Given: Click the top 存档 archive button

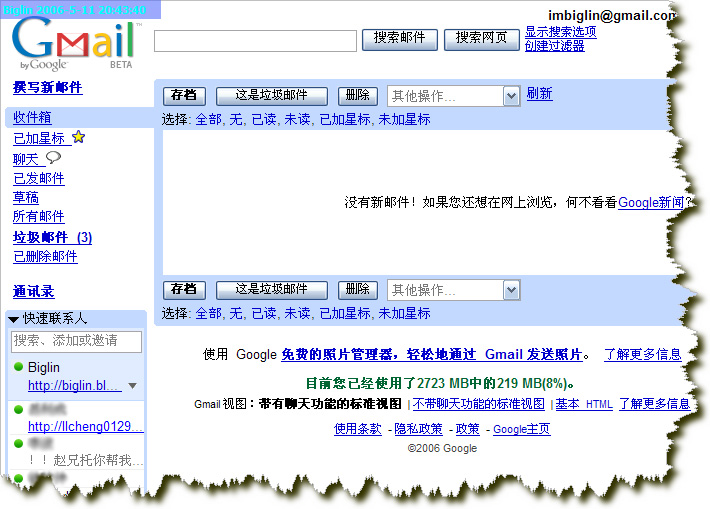Looking at the screenshot, I should point(184,96).
